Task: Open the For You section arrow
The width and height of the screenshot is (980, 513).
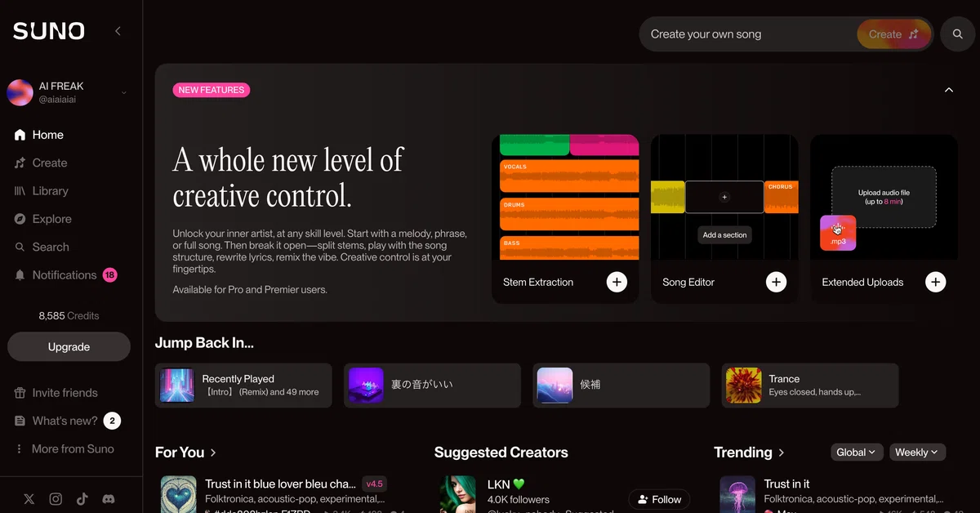Action: pos(213,453)
